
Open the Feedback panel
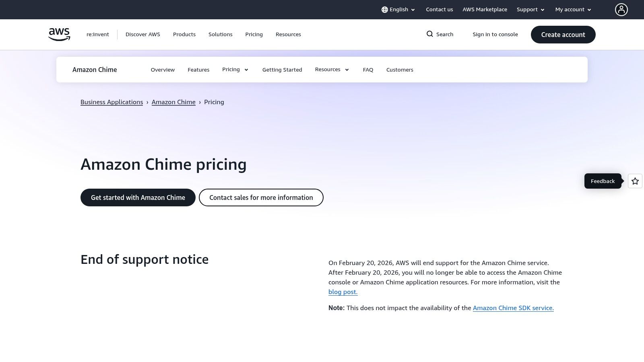pyautogui.click(x=603, y=181)
